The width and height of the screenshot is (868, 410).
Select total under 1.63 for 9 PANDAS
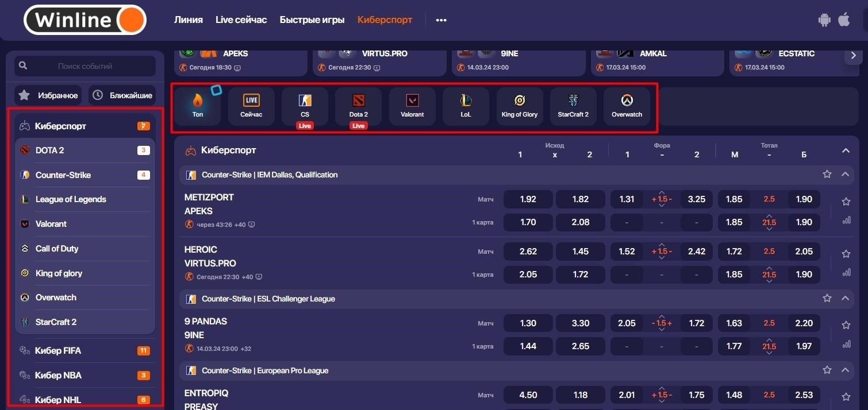pos(734,323)
